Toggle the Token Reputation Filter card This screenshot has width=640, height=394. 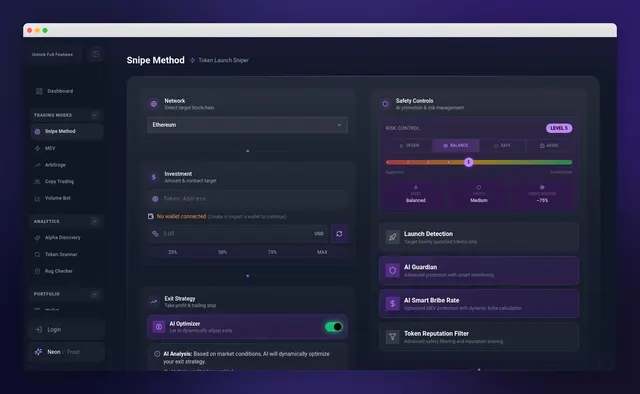479,337
